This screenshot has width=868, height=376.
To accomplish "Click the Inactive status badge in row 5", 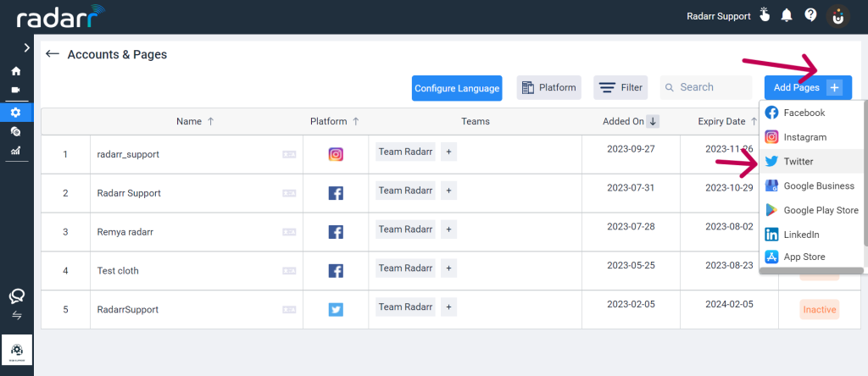I will point(820,310).
